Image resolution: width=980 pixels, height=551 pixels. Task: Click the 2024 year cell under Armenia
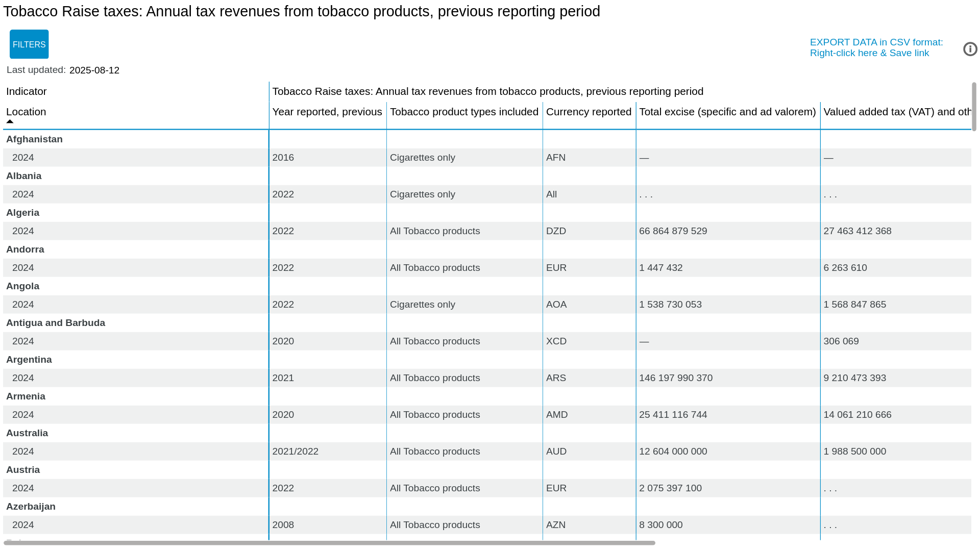(x=23, y=415)
